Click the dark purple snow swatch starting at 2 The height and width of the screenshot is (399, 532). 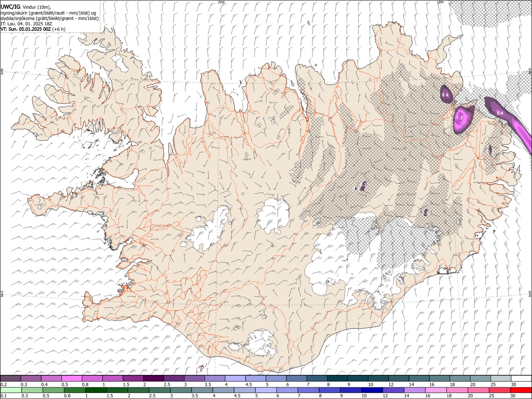(153, 379)
